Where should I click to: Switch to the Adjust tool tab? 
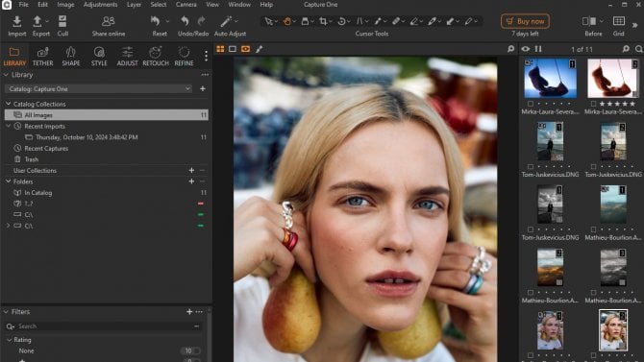pyautogui.click(x=127, y=57)
